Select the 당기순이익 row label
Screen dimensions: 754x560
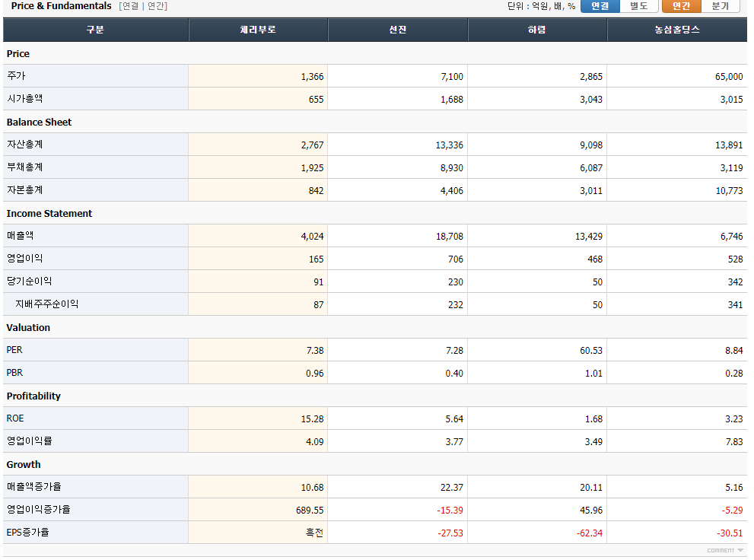tap(30, 282)
